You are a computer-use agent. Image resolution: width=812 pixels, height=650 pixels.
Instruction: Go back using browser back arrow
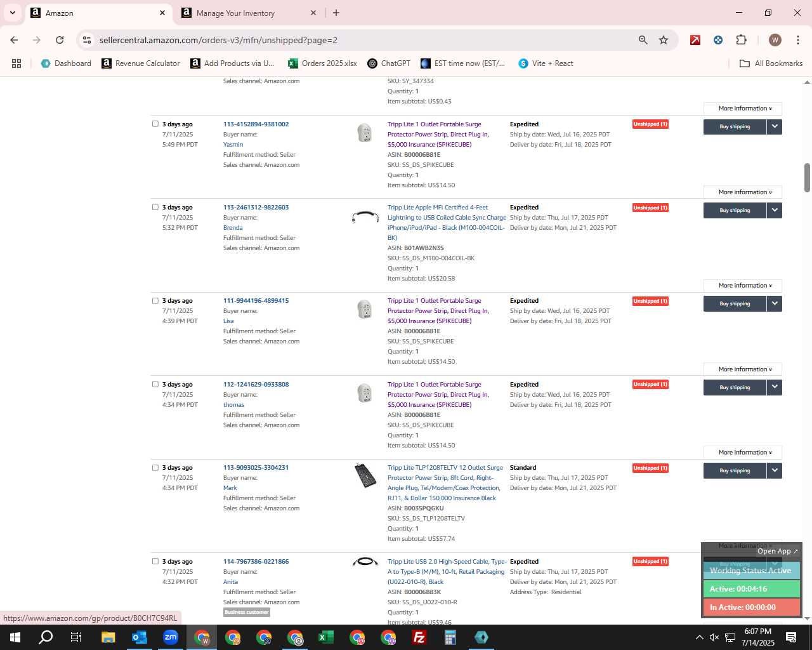pos(14,40)
